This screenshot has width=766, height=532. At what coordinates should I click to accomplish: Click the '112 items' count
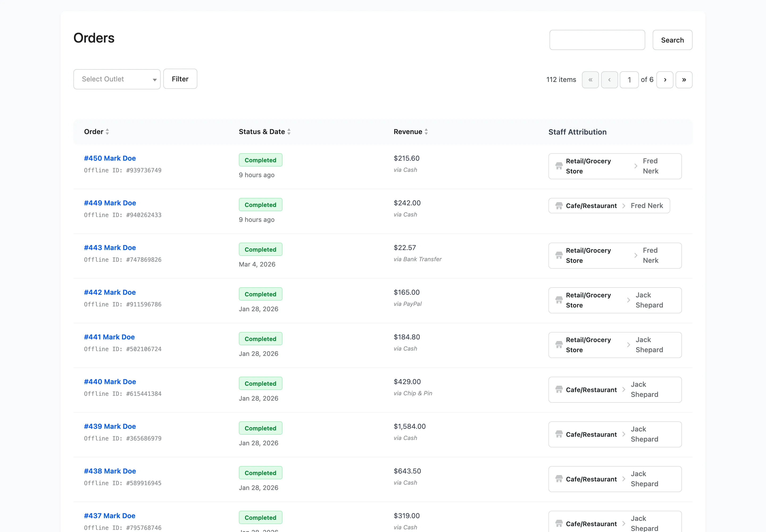(561, 80)
